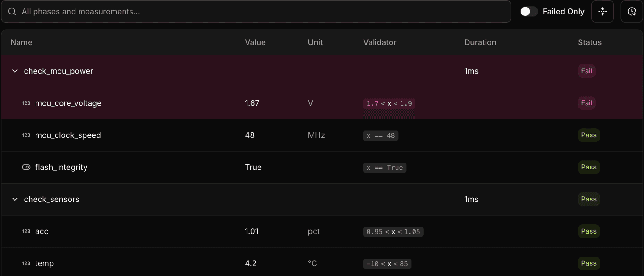This screenshot has width=644, height=276.
Task: Click numeric type icon beside mcu_clock_speed
Action: (26, 135)
